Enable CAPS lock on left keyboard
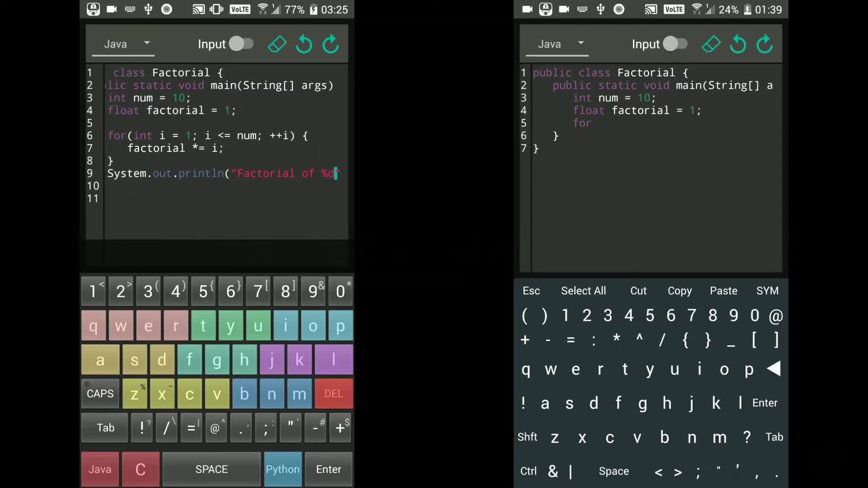 99,393
